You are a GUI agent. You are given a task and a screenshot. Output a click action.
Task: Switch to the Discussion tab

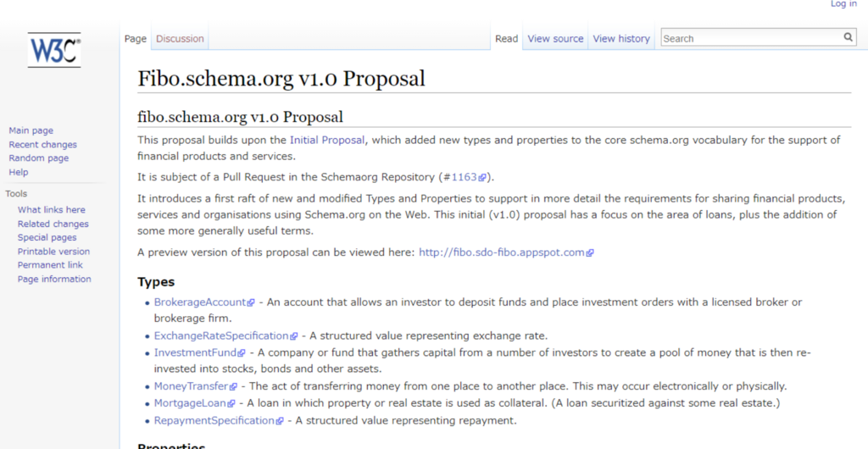[180, 39]
